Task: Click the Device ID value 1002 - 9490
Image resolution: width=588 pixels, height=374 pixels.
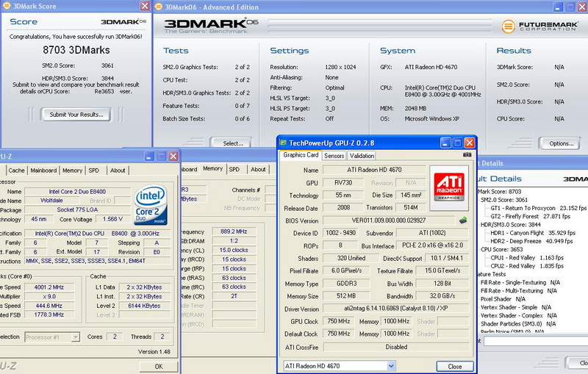Action: [x=340, y=233]
